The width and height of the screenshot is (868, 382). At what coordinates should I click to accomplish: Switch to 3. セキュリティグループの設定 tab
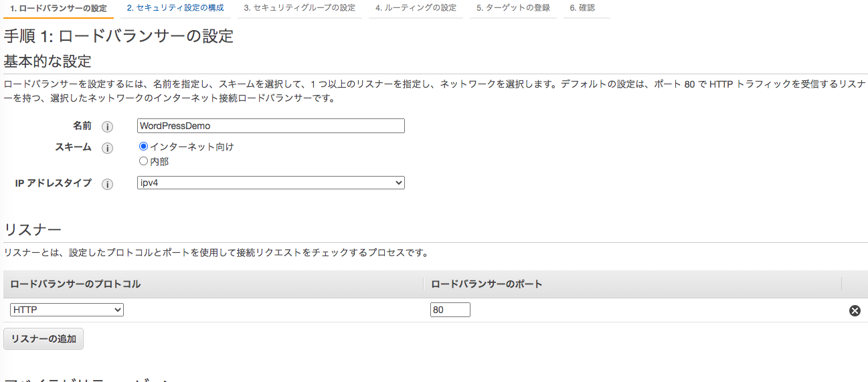point(299,8)
